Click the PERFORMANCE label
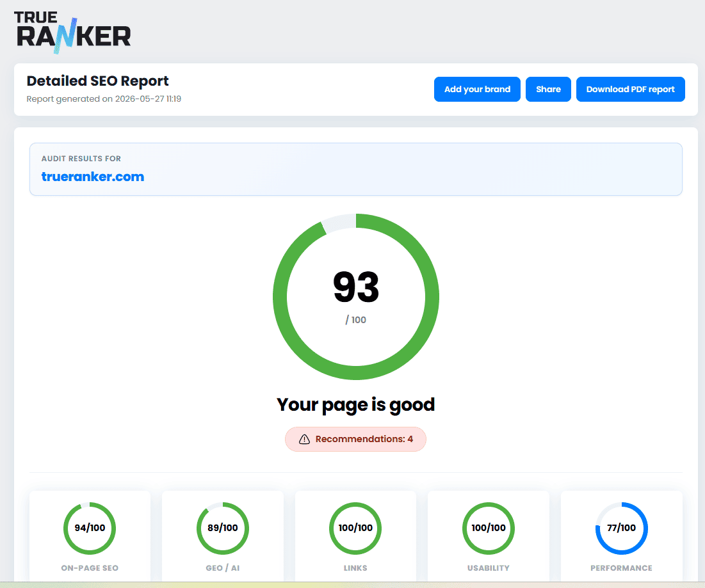The image size is (705, 588). [621, 568]
